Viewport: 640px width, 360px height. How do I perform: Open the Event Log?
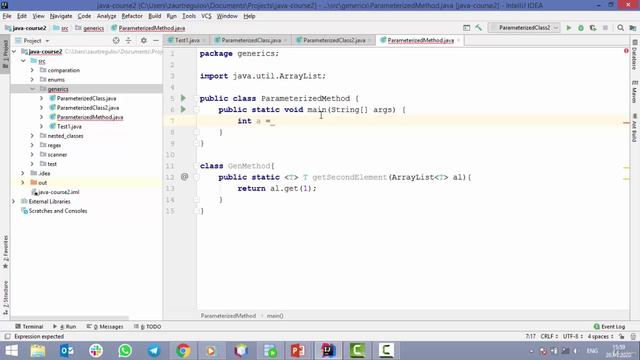(x=609, y=327)
